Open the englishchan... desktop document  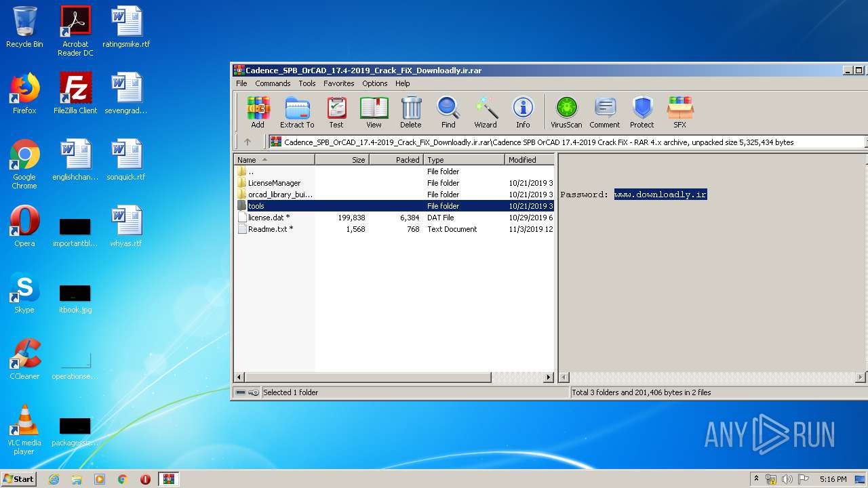point(75,160)
